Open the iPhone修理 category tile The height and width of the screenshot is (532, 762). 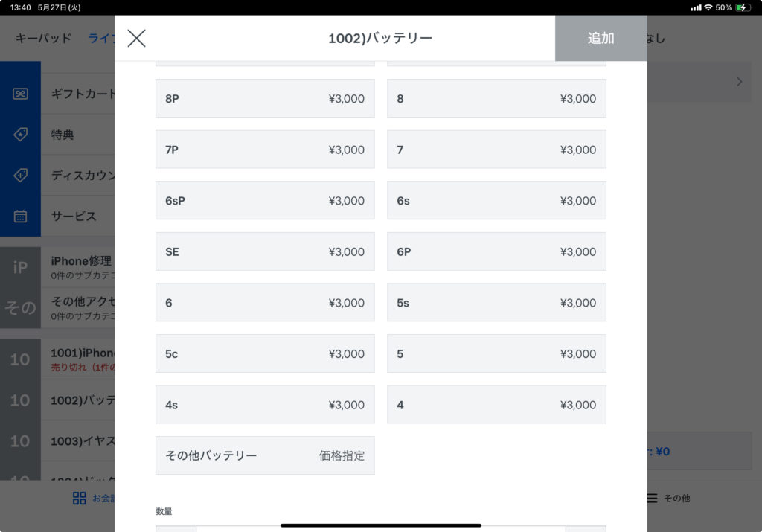click(x=20, y=267)
